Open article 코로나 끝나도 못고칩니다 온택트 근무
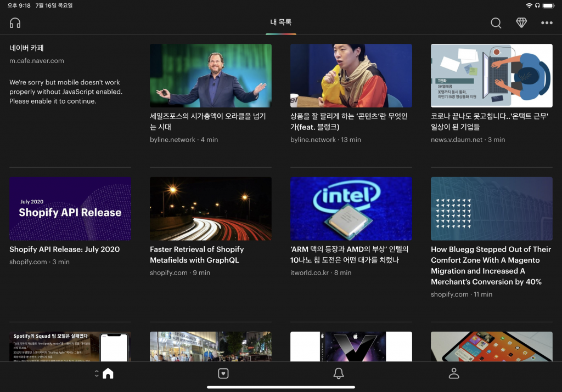This screenshot has height=392, width=562. point(490,121)
